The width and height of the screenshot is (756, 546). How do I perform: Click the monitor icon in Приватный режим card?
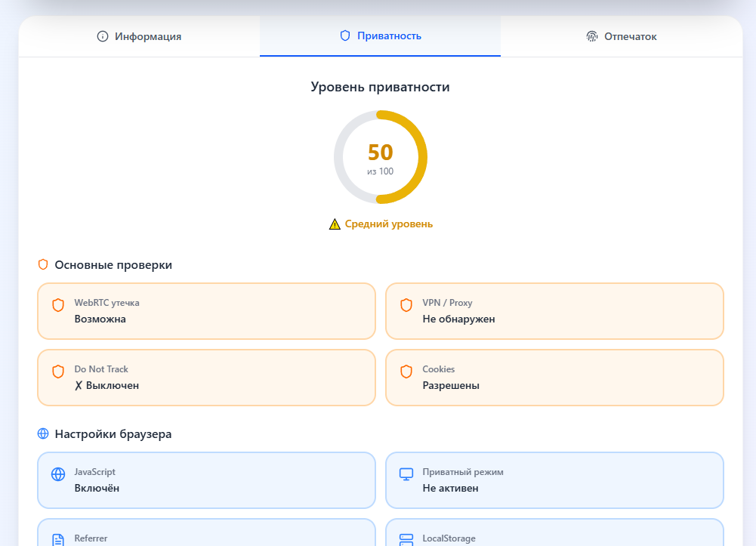point(406,474)
